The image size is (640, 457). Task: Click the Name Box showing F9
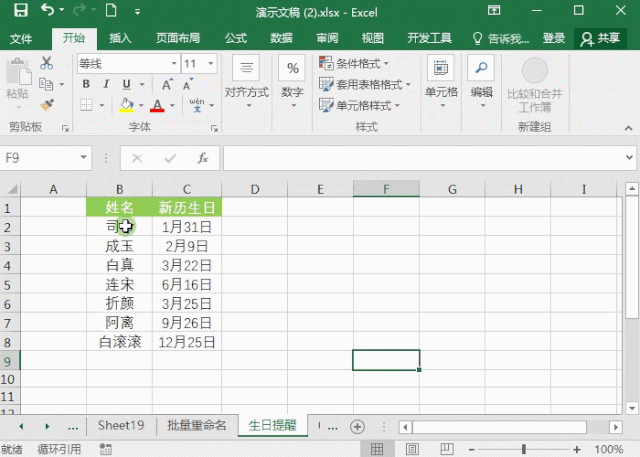coord(45,158)
